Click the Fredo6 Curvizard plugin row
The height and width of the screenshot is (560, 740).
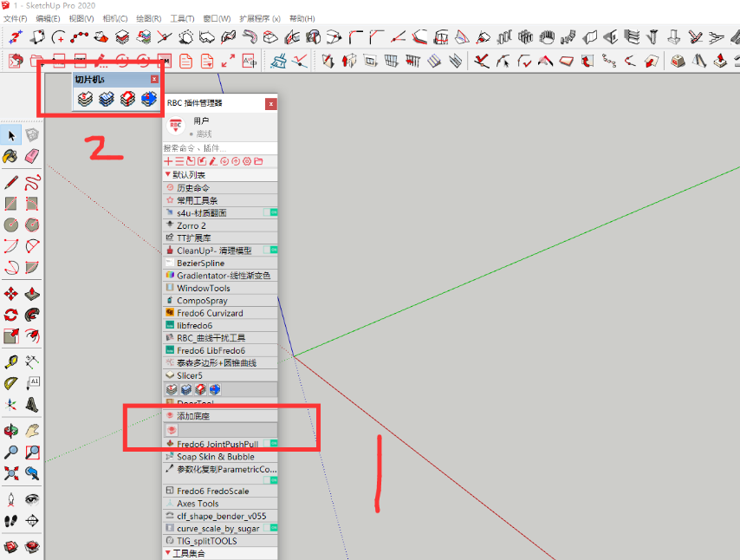[220, 313]
